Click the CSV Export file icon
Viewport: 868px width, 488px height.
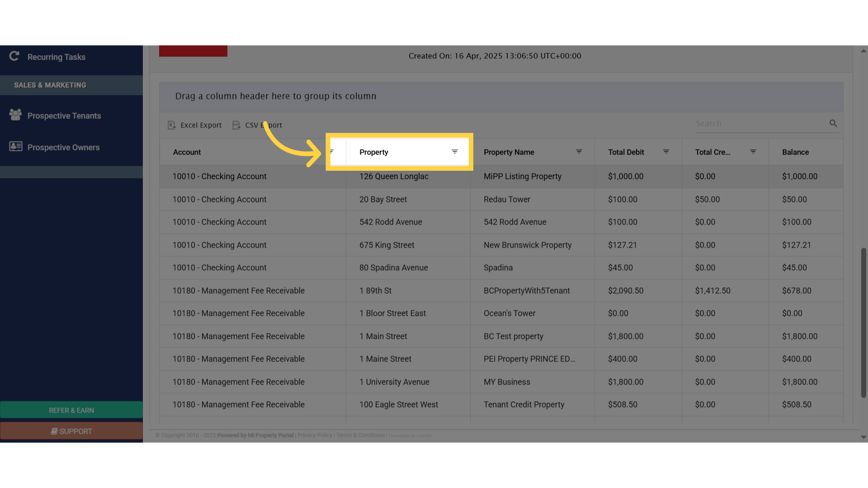tap(236, 125)
